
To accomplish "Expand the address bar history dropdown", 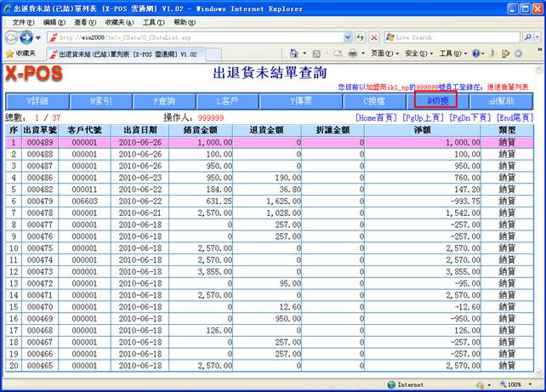I will point(348,37).
